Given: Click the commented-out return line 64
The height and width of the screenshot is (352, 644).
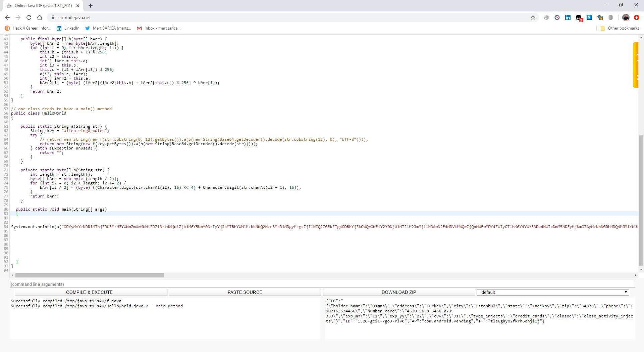Looking at the screenshot, I should 204,139.
